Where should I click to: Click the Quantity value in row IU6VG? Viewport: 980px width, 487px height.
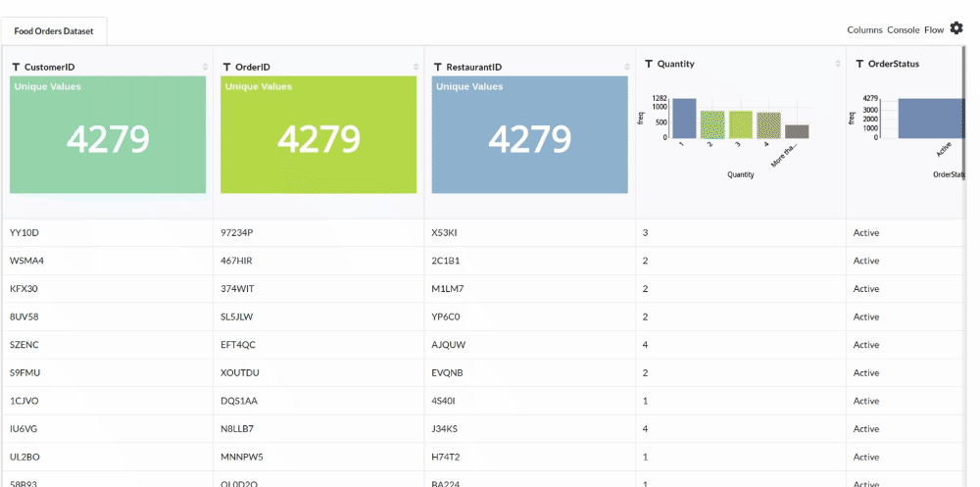[x=645, y=429]
